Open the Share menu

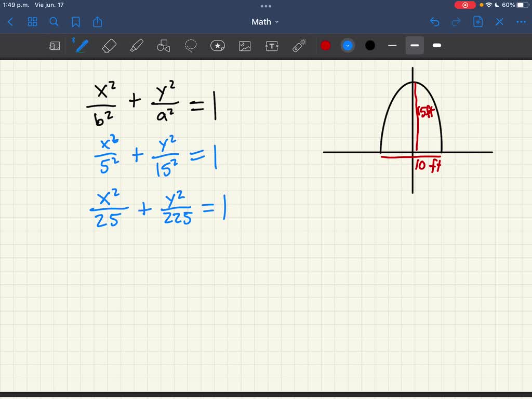pyautogui.click(x=98, y=22)
